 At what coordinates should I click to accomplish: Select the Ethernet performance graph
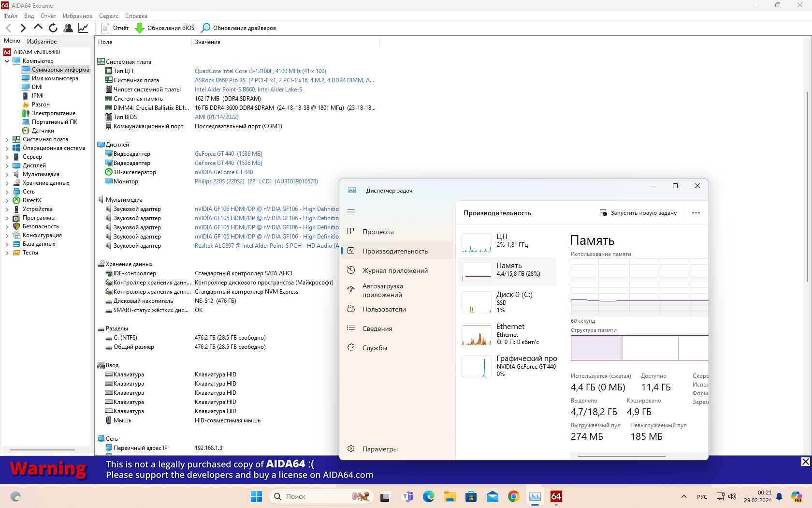click(507, 334)
